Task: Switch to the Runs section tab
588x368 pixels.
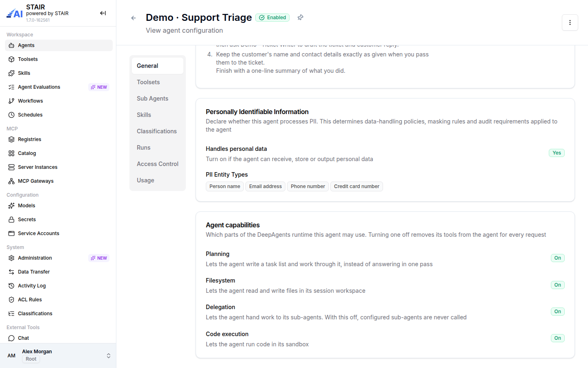Action: 158,148
